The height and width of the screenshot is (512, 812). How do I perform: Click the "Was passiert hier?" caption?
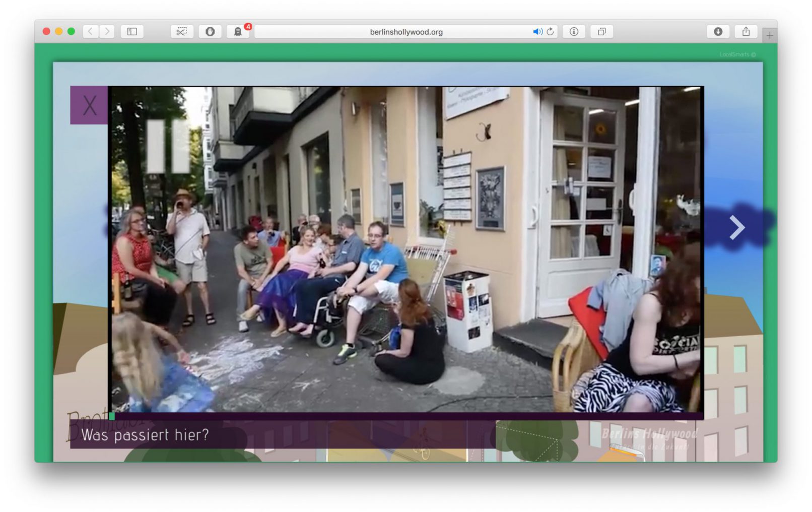145,435
